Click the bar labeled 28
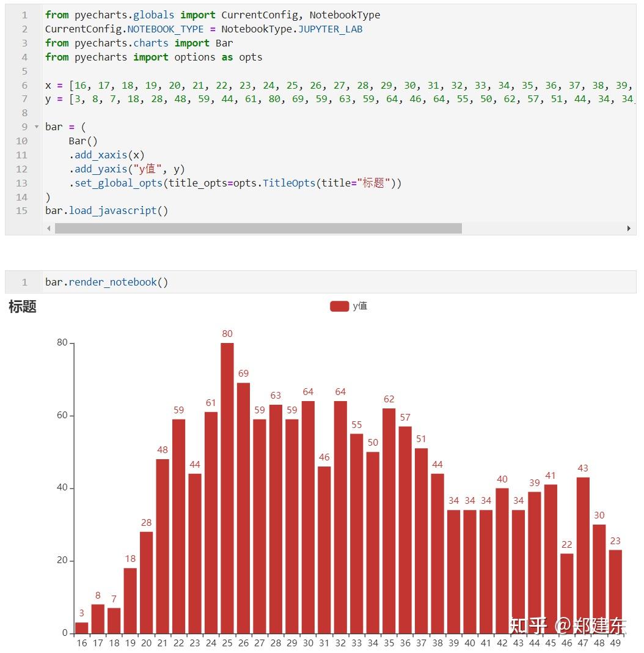 click(146, 582)
